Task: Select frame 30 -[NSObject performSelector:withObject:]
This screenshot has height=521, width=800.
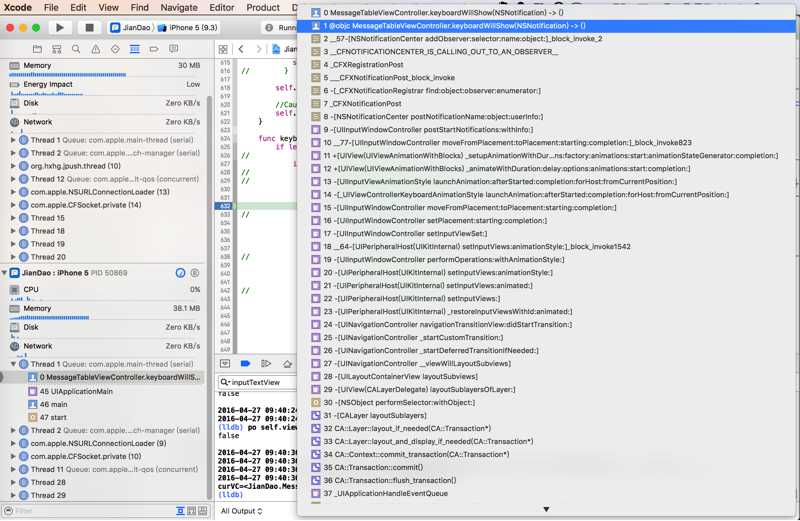Action: click(546, 403)
